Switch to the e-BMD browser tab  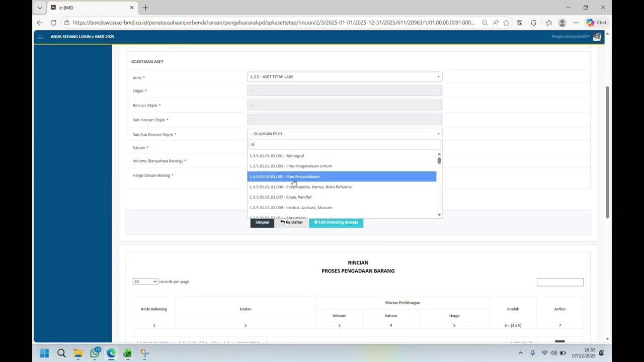92,8
